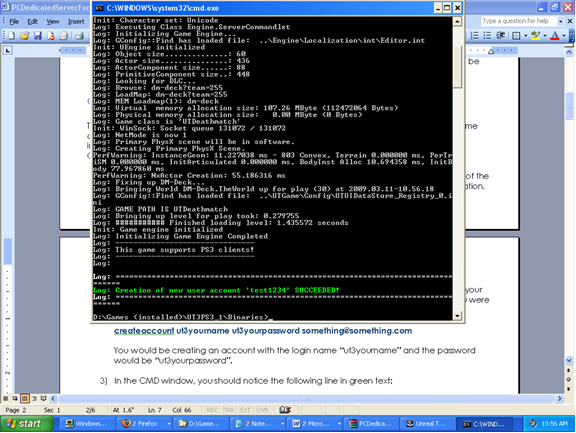Image resolution: width=576 pixels, height=433 pixels.
Task: Switch to the 'Unreal T...' taskbar button
Action: 426,424
